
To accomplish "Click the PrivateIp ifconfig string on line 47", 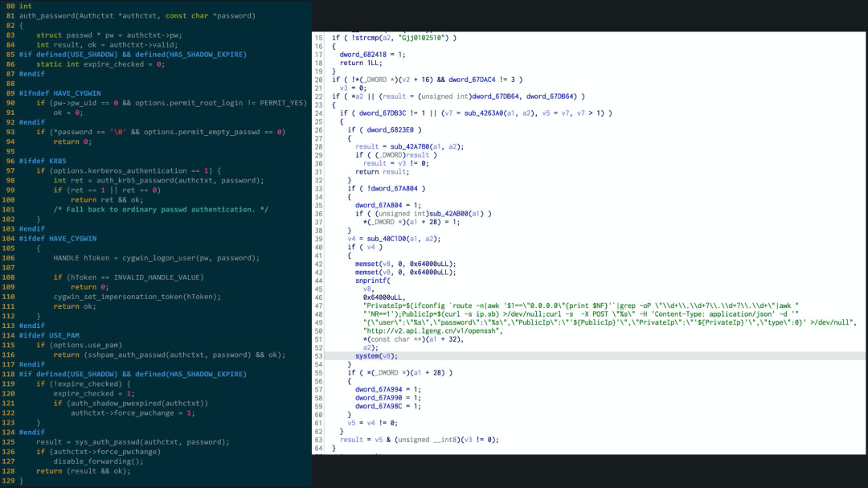I will tap(581, 306).
